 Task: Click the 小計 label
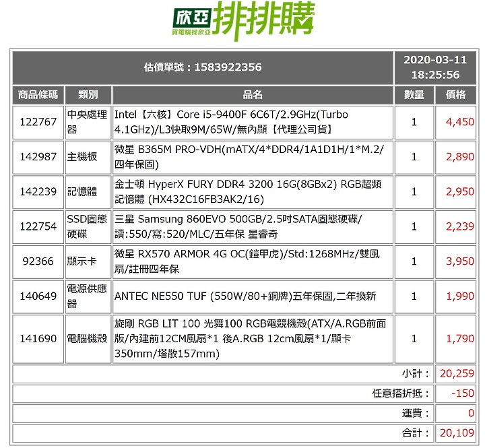(x=416, y=374)
